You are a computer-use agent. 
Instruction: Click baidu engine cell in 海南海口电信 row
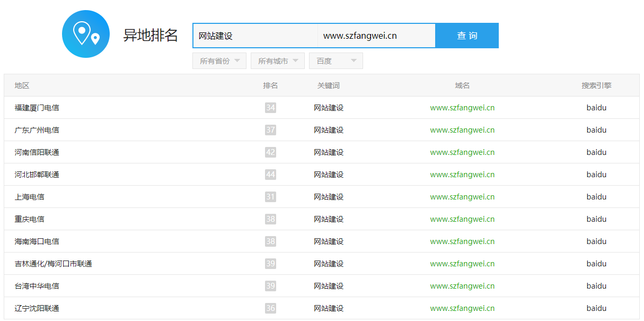click(x=596, y=241)
